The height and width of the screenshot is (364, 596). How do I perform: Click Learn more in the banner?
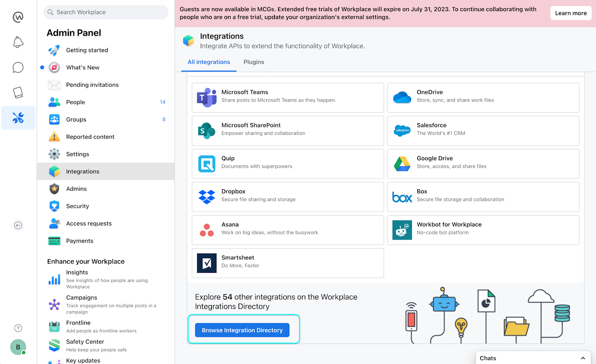571,13
